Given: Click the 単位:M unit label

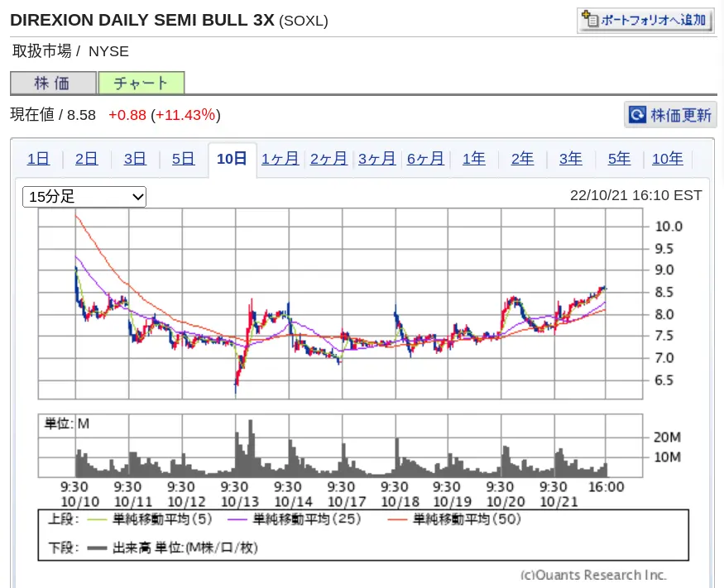Looking at the screenshot, I should click(66, 423).
